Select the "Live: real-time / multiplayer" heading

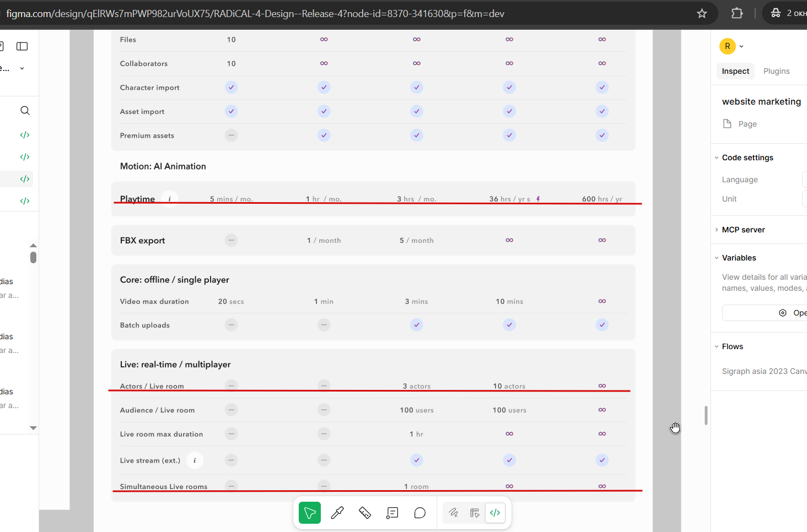pos(175,365)
